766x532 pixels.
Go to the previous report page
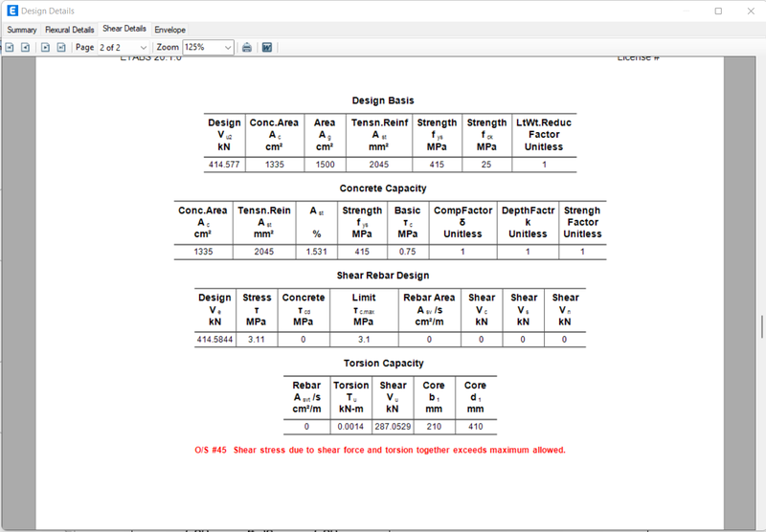tap(26, 47)
